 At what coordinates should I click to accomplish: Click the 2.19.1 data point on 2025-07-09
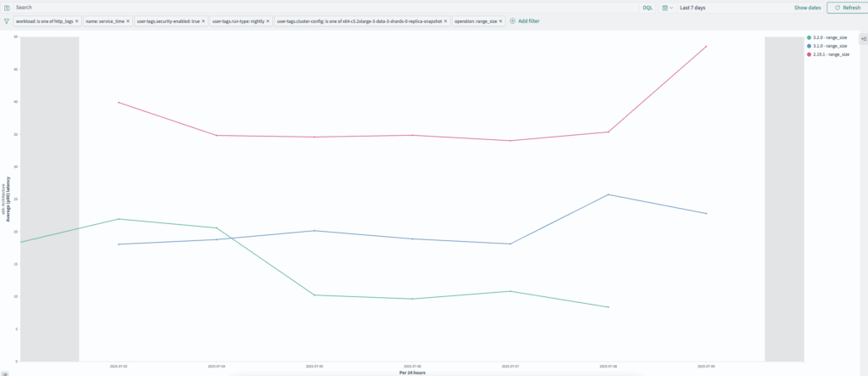coord(706,46)
